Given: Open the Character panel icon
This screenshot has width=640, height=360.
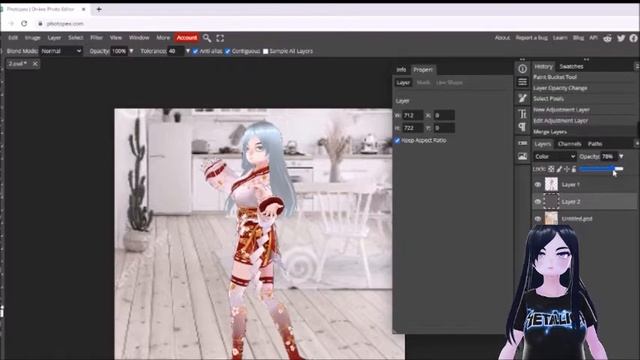Looking at the screenshot, I should coord(522,113).
